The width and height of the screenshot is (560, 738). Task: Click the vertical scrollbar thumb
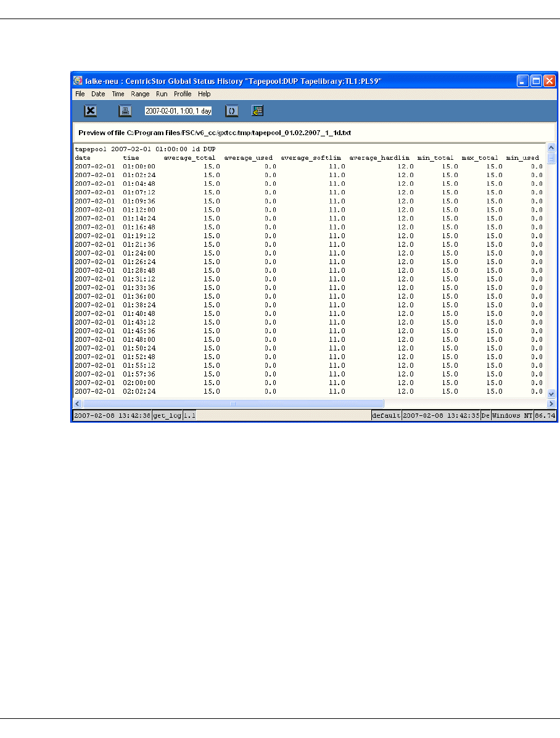551,158
